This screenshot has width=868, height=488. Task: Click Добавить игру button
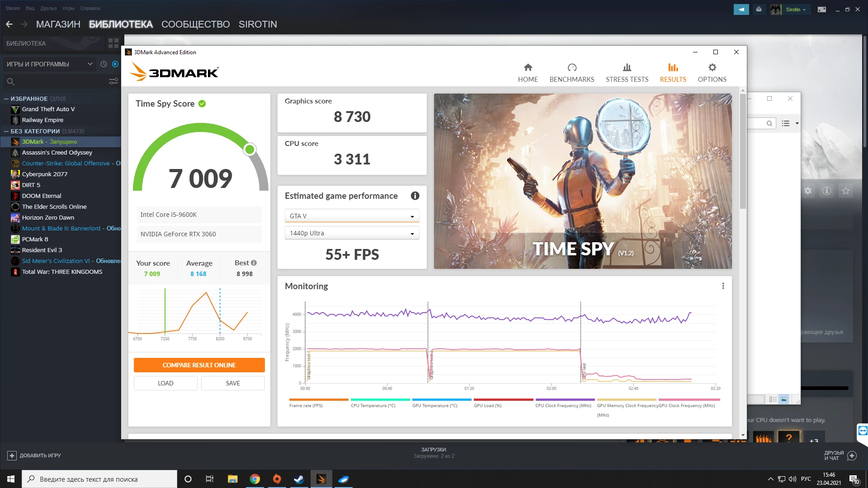pos(34,455)
